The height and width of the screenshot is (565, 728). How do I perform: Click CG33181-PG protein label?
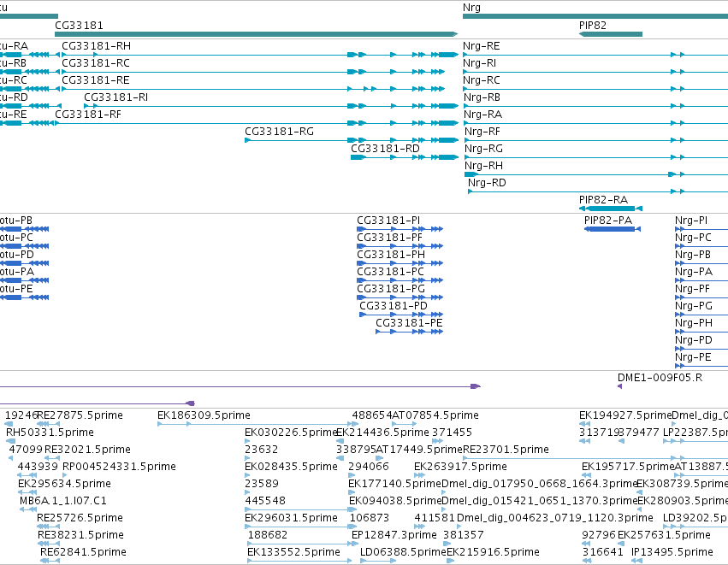390,289
